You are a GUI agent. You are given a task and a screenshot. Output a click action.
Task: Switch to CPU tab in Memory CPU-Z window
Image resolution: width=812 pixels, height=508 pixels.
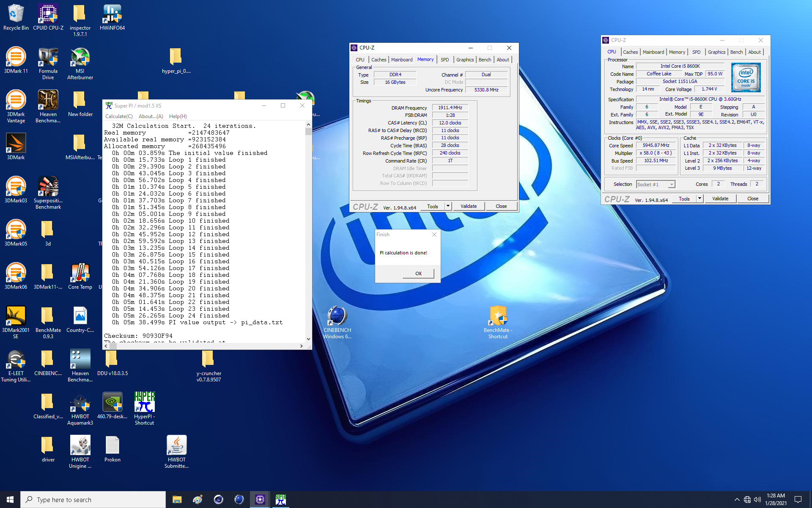pyautogui.click(x=360, y=60)
